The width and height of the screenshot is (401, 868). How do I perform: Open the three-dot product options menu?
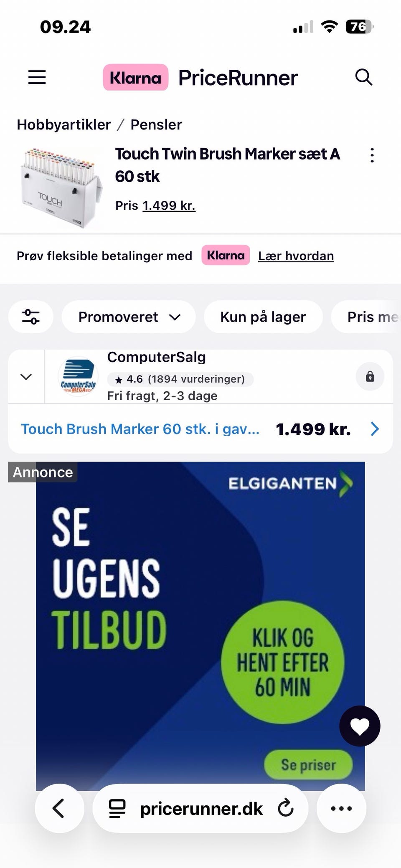pos(372,155)
